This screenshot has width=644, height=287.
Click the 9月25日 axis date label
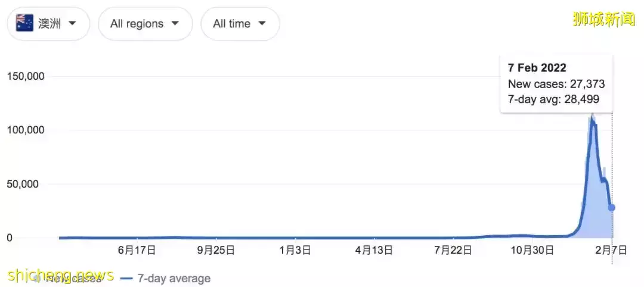216,250
